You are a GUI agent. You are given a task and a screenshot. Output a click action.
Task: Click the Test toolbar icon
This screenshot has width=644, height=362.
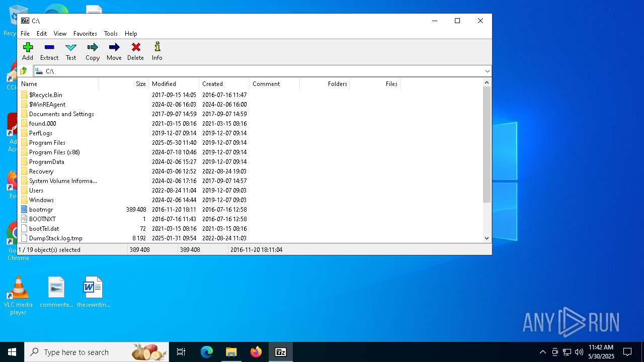pyautogui.click(x=71, y=51)
